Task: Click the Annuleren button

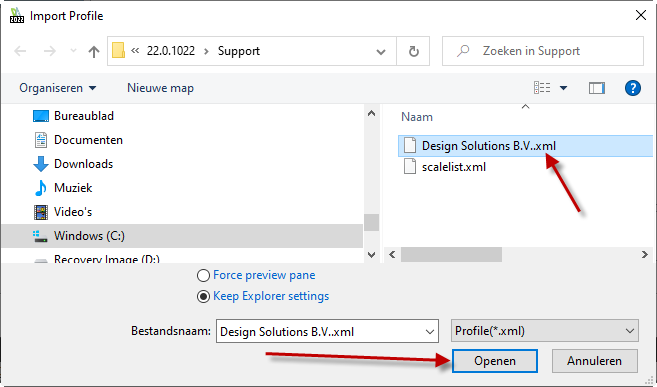Action: pyautogui.click(x=595, y=361)
